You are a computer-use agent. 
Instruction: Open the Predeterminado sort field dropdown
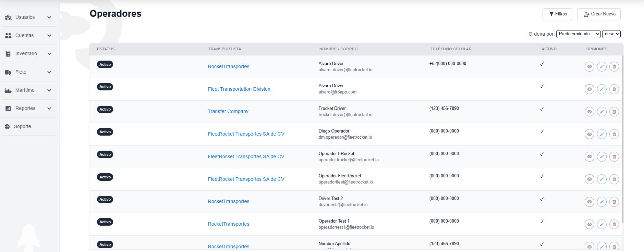578,34
